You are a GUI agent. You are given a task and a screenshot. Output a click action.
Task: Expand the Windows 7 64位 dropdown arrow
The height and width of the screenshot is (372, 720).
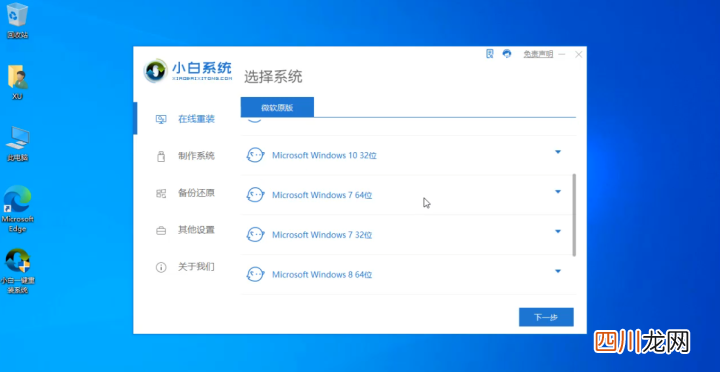tap(558, 192)
